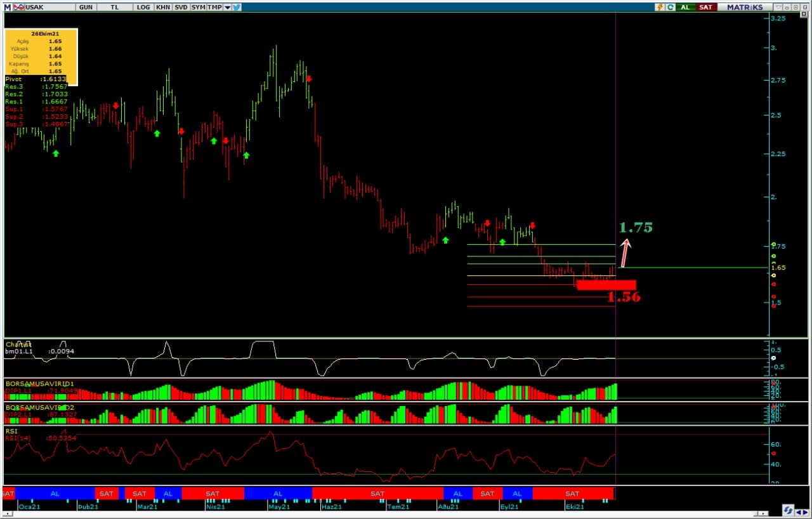This screenshot has height=519, width=812.
Task: Click the Haz21 time axis label
Action: [x=332, y=506]
